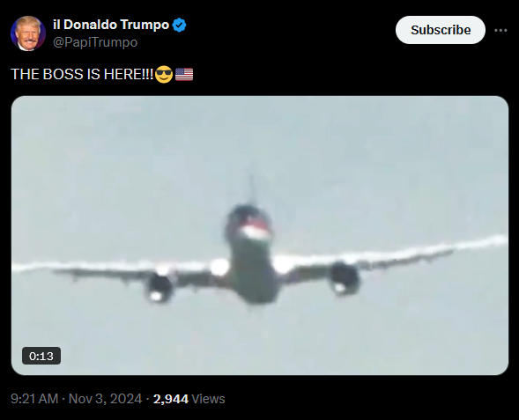The image size is (519, 420).
Task: Click the Views label
Action: point(208,399)
